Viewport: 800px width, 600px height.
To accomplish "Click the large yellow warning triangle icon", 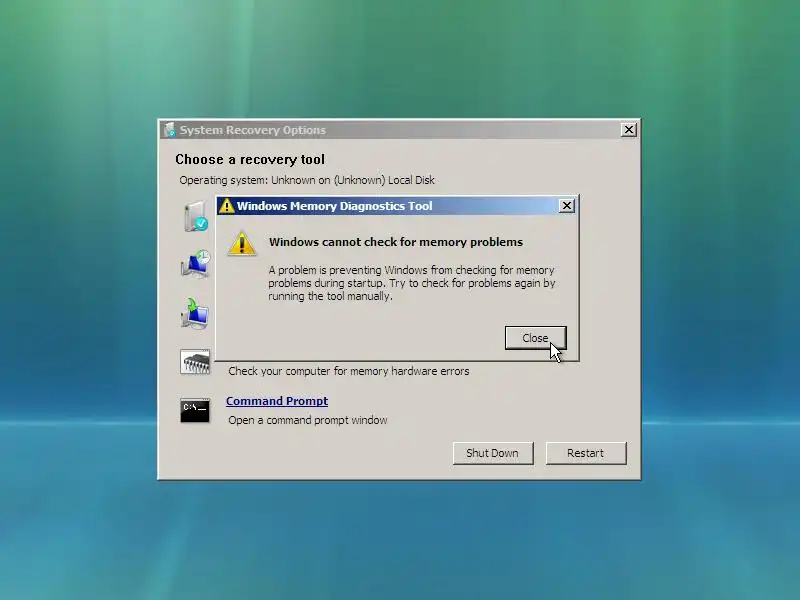I will click(x=242, y=243).
